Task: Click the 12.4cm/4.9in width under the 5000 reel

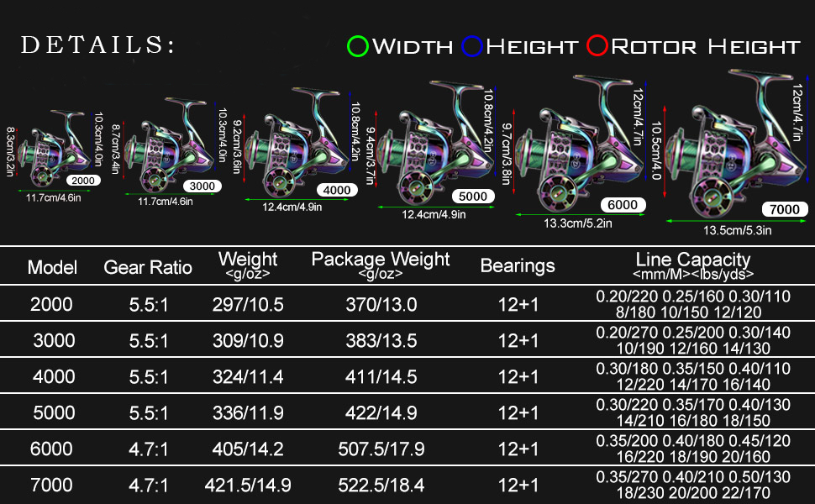Action: (434, 214)
